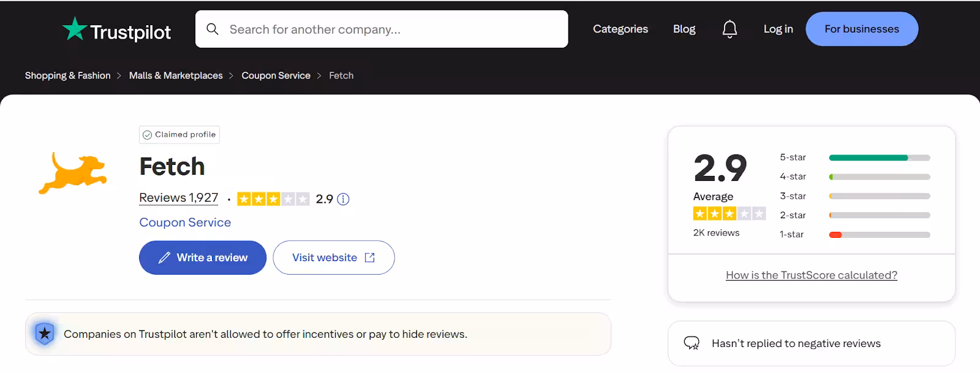
Task: Open the Reviews 1,927 link
Action: click(x=179, y=198)
